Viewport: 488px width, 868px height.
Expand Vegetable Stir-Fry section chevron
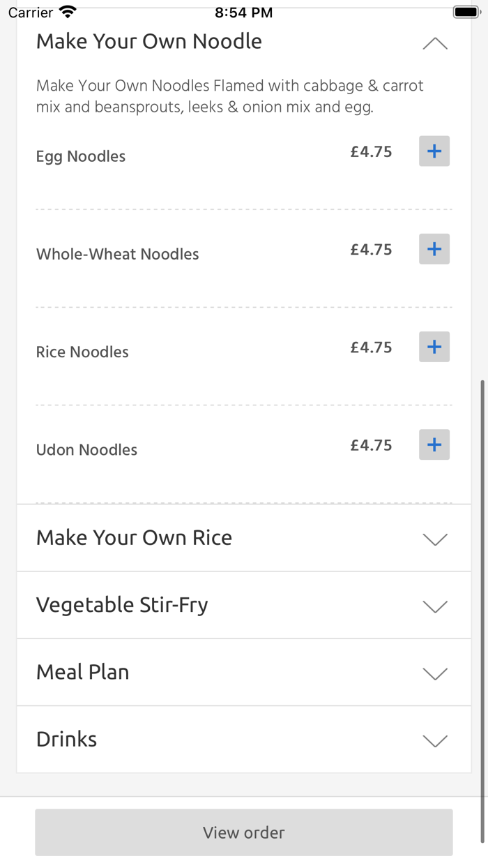coord(435,606)
